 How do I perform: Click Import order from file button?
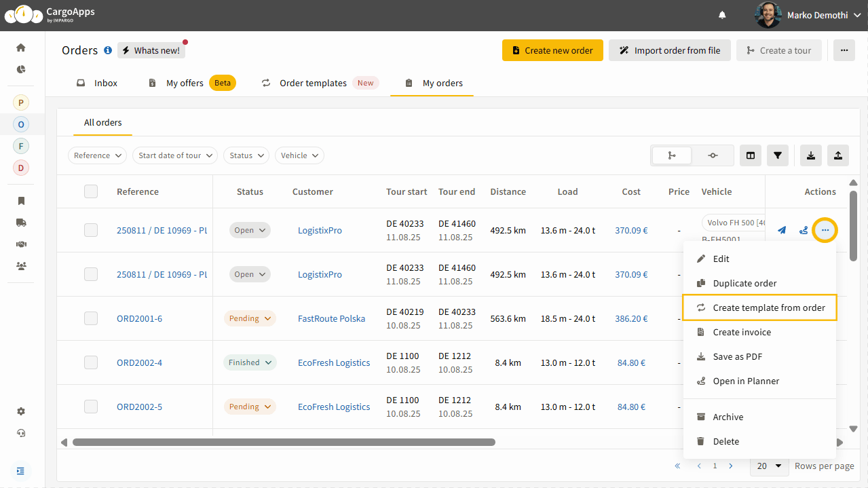(x=670, y=50)
